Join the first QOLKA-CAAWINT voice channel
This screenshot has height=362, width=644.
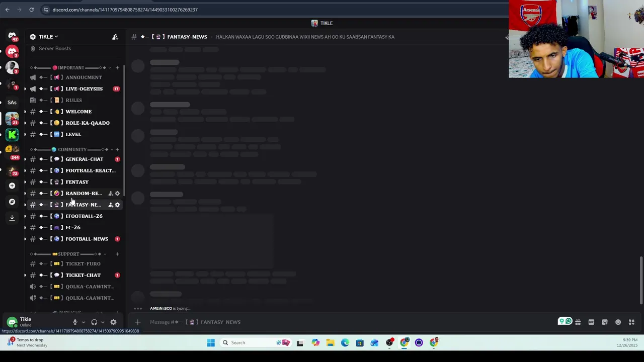click(x=74, y=287)
